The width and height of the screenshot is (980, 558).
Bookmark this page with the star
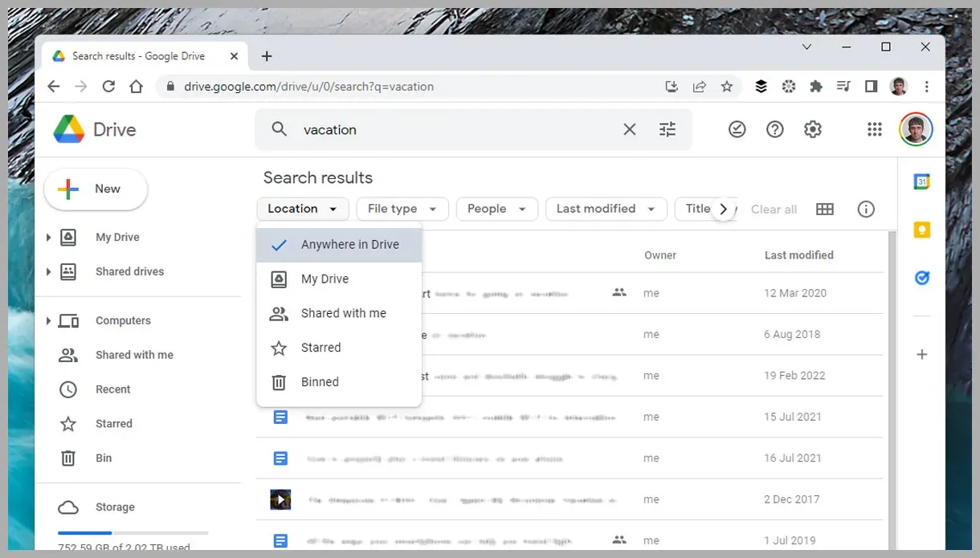click(727, 87)
